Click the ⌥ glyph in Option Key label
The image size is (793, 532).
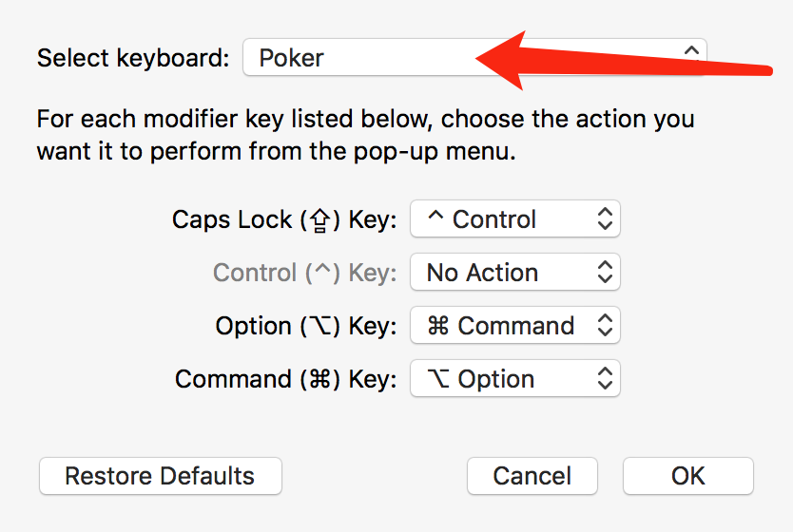(x=317, y=326)
